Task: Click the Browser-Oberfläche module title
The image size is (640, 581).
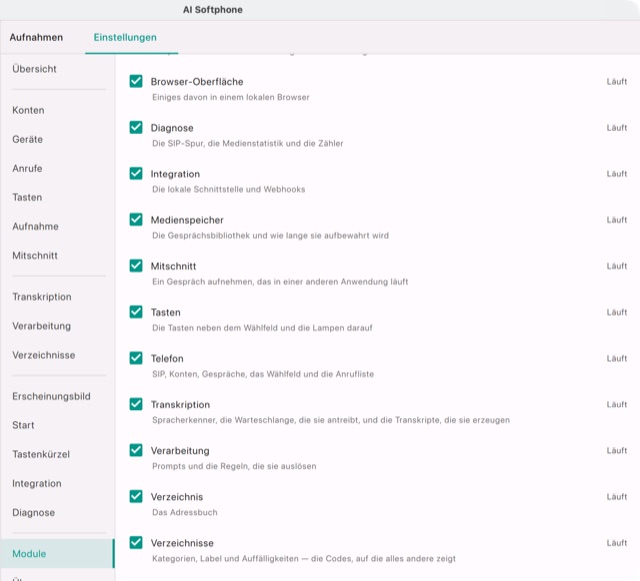Action: [x=197, y=82]
